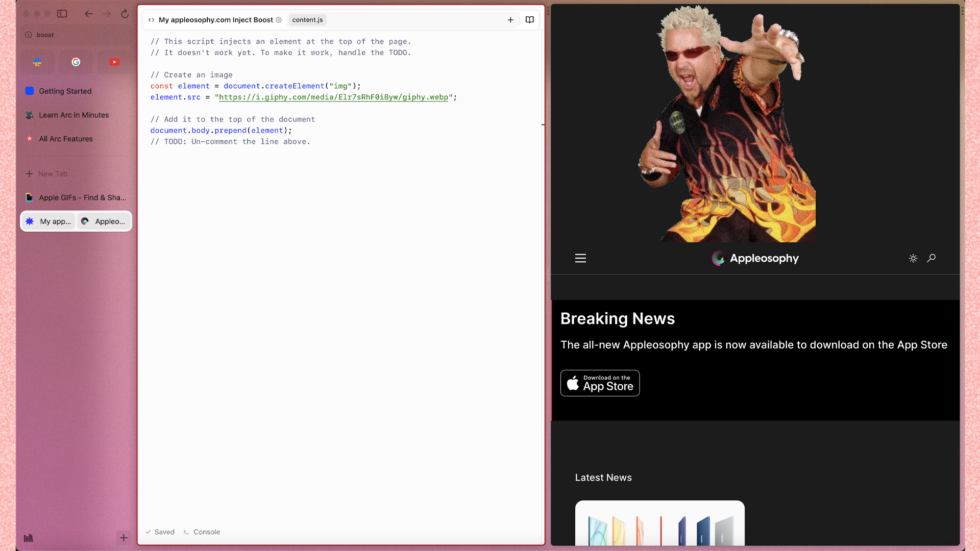
Task: Open Learn Arc in Minutes tab
Action: pos(76,115)
